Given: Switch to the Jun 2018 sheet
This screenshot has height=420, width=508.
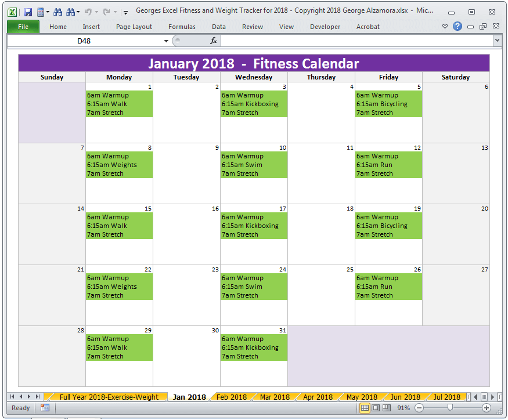Looking at the screenshot, I should 405,397.
